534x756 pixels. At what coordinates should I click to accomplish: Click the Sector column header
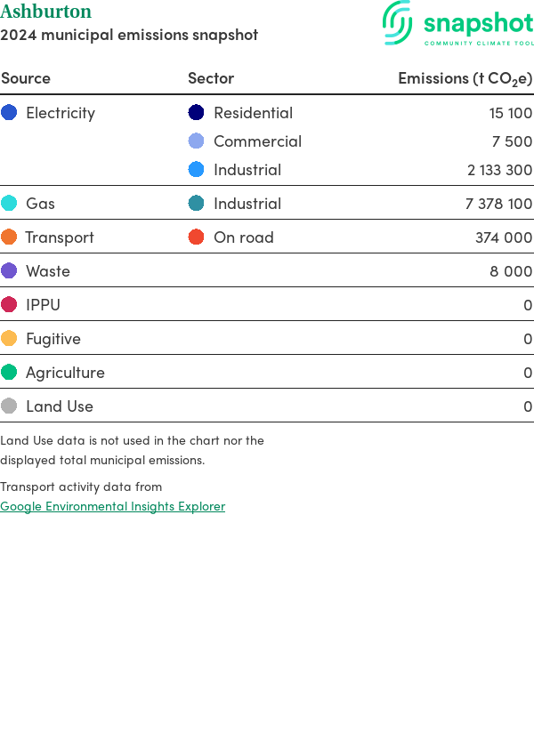[x=211, y=78]
